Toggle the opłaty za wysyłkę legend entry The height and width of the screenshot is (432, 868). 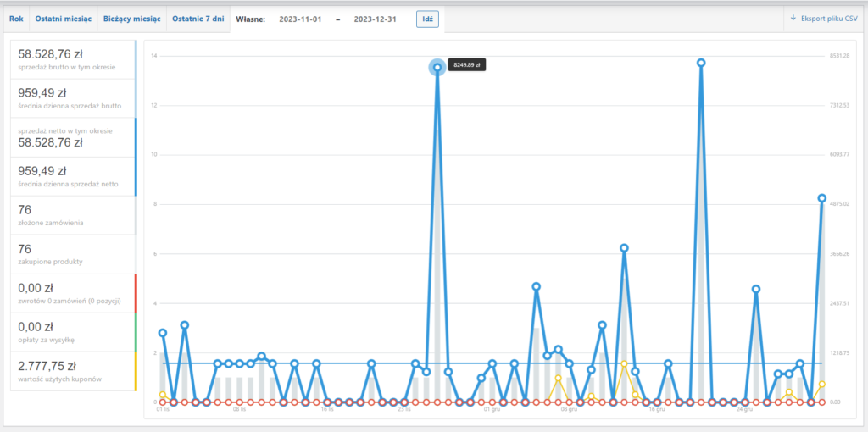(73, 331)
